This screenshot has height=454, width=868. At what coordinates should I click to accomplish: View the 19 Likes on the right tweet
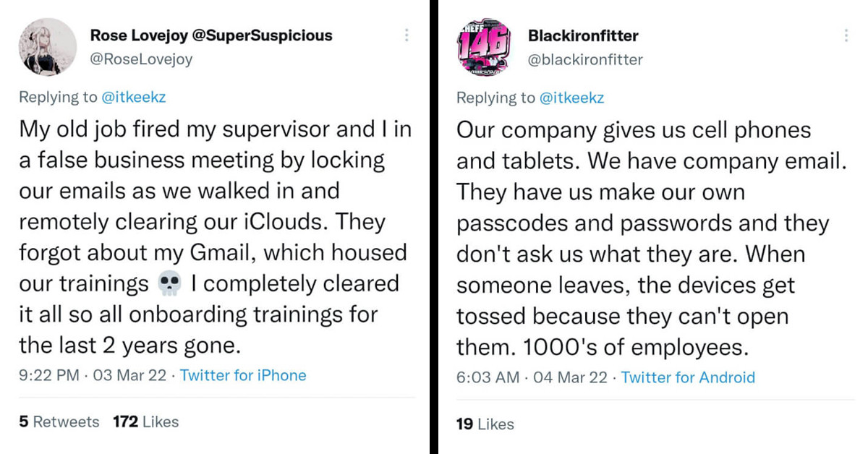[x=485, y=424]
